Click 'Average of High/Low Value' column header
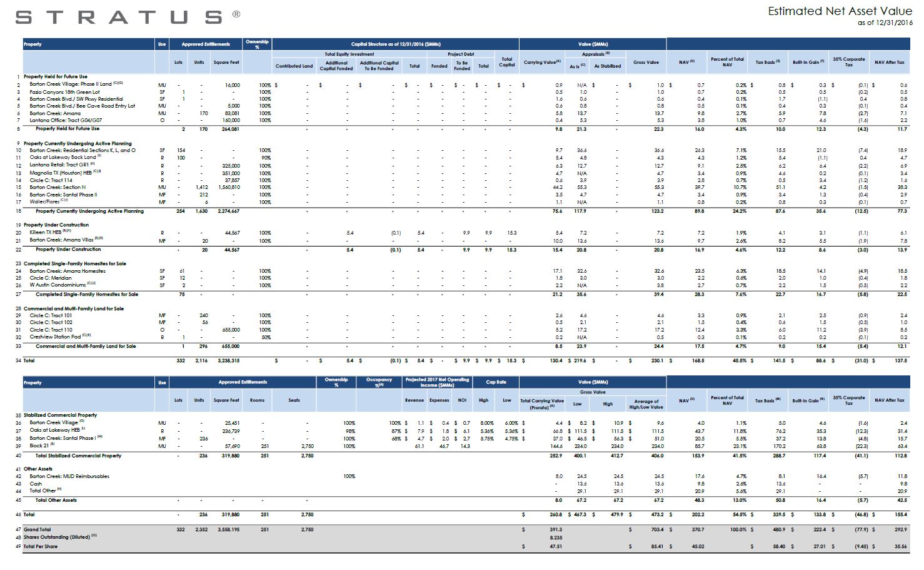924x570 pixels. (x=646, y=404)
